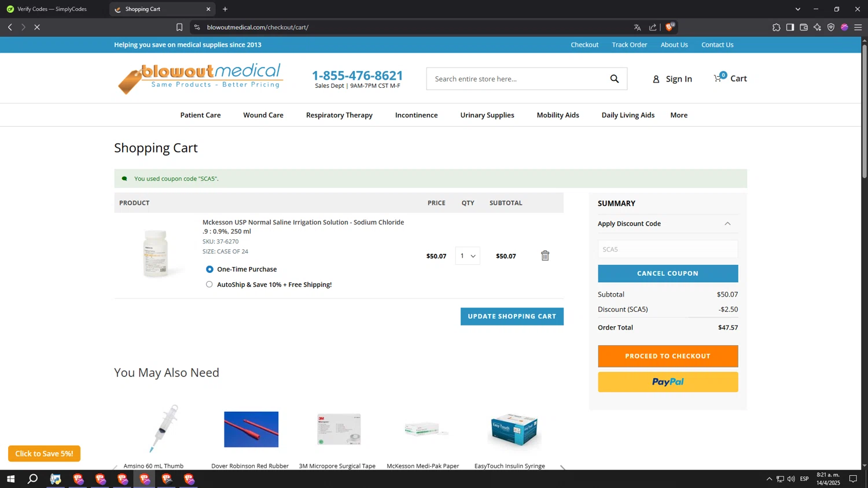The width and height of the screenshot is (868, 488).
Task: Click PROCEED TO CHECKOUT button
Action: [668, 356]
